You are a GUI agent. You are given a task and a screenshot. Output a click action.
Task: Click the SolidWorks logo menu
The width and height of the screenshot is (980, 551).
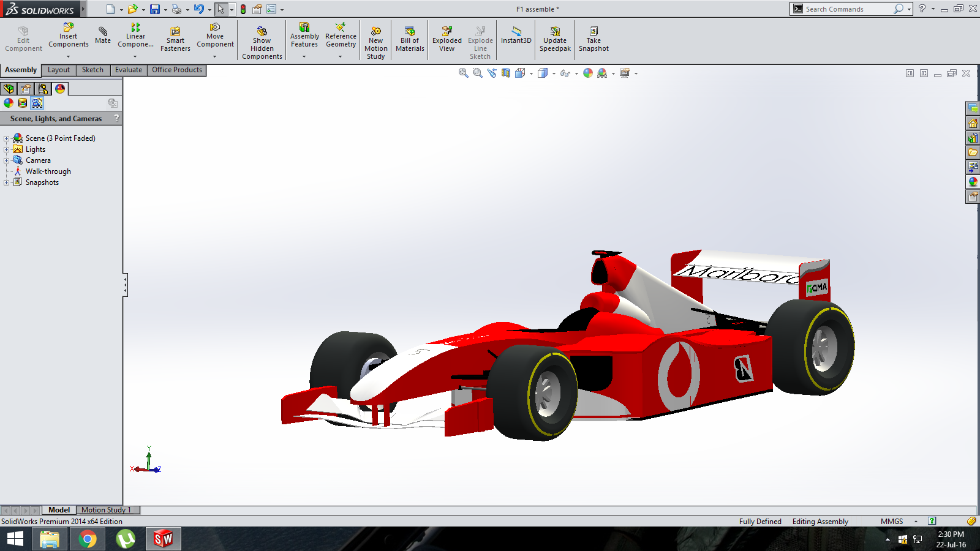(40, 9)
